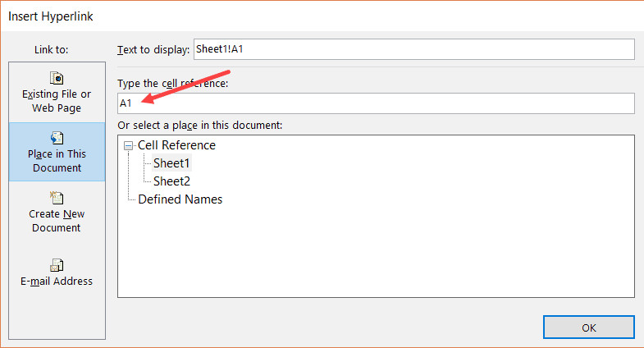644x348 pixels.
Task: Select Sheet2 in the document tree
Action: [x=171, y=181]
